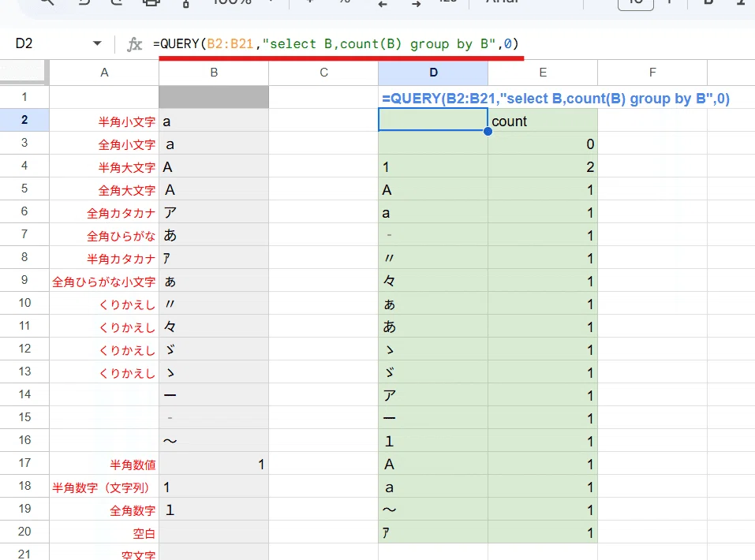Click cell B11 containing "々"

[214, 326]
